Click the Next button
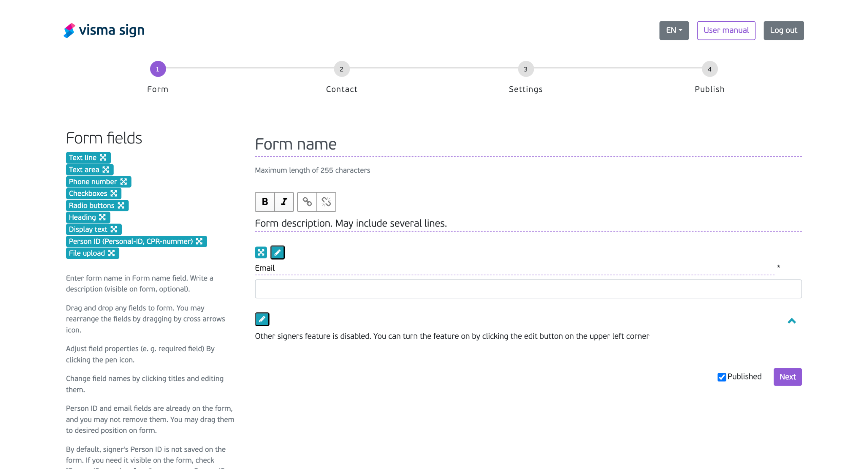The width and height of the screenshot is (868, 469). point(787,377)
